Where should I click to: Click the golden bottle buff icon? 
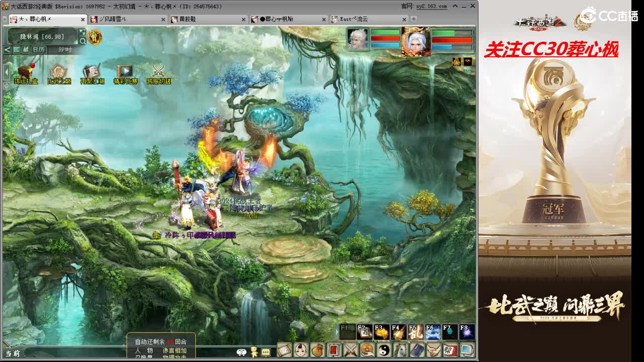(x=456, y=61)
